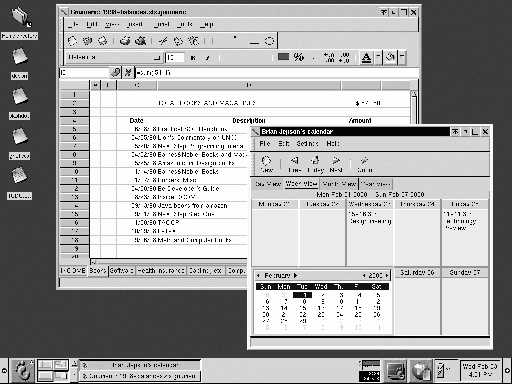Click the Increase decimal places icon

point(329,57)
